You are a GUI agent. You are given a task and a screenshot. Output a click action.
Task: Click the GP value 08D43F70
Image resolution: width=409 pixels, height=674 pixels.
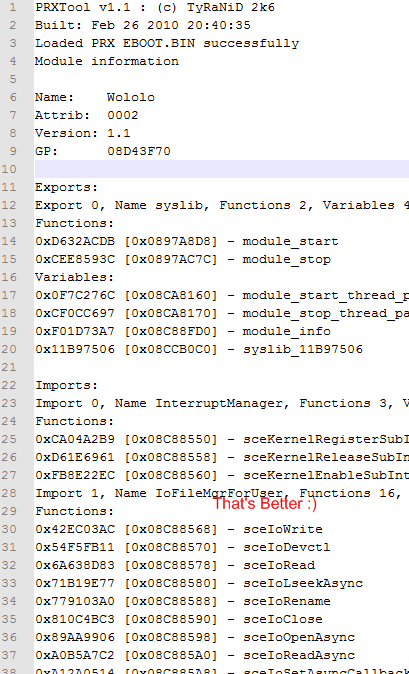click(x=139, y=151)
